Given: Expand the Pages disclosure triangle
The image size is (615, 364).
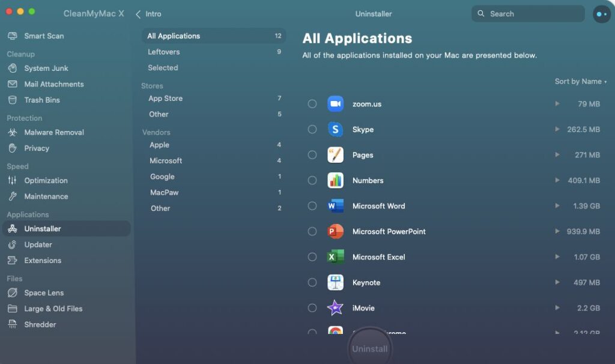Looking at the screenshot, I should click(x=557, y=154).
